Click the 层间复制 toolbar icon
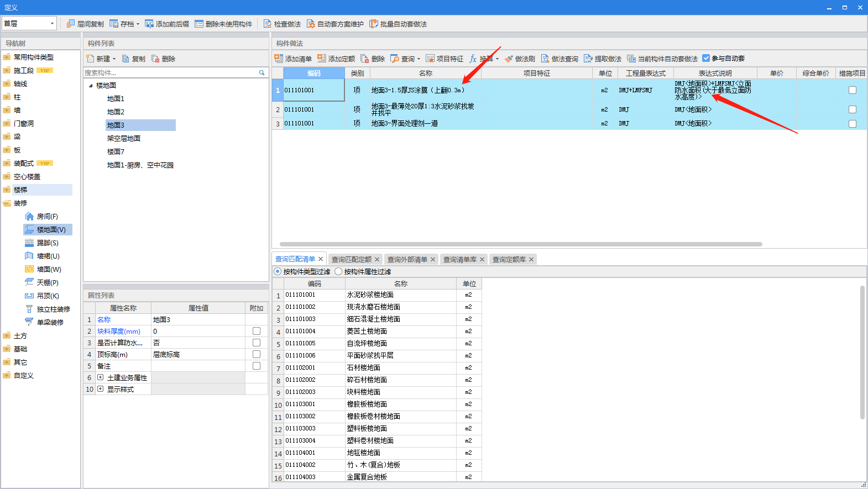This screenshot has height=489, width=868. 71,24
